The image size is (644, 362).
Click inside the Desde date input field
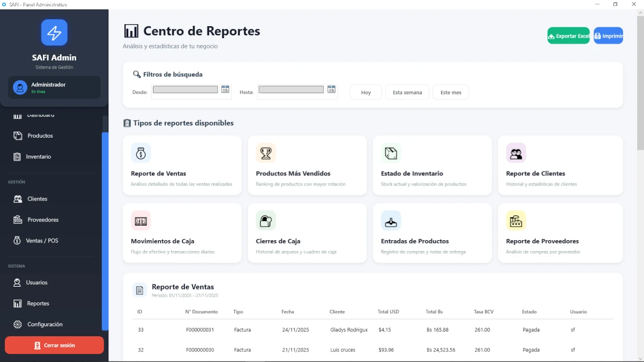pyautogui.click(x=185, y=89)
